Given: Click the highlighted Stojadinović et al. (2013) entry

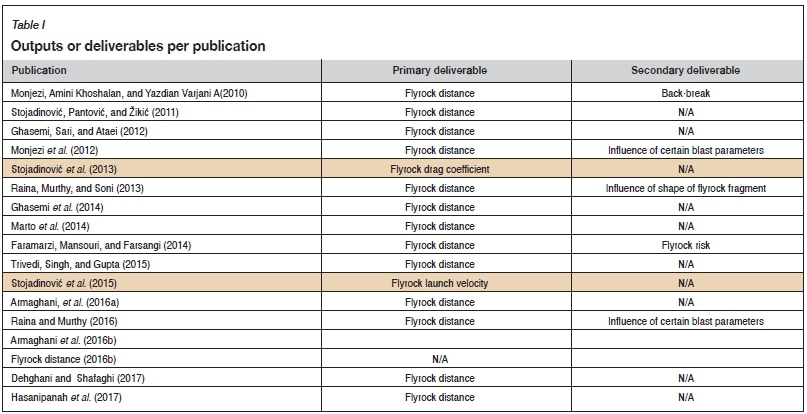Looking at the screenshot, I should [70, 169].
